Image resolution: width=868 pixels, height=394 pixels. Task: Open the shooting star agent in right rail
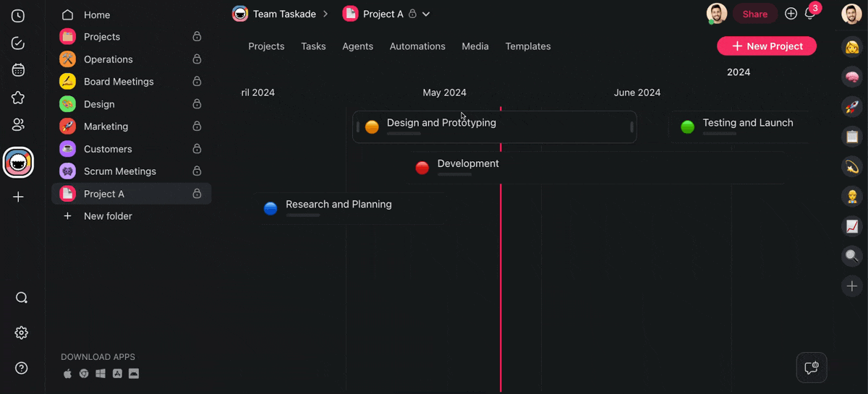pyautogui.click(x=852, y=166)
